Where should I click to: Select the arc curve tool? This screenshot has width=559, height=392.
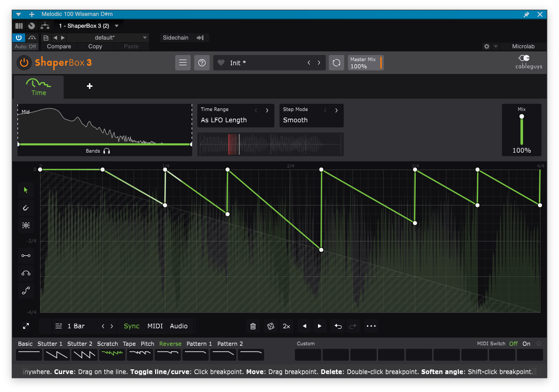pyautogui.click(x=26, y=273)
